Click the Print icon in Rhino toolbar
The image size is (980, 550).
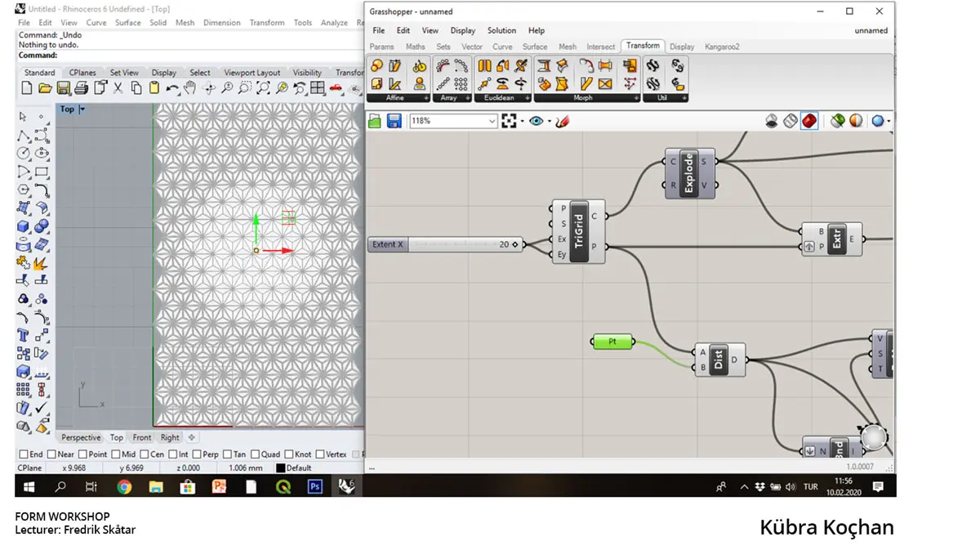[x=82, y=88]
